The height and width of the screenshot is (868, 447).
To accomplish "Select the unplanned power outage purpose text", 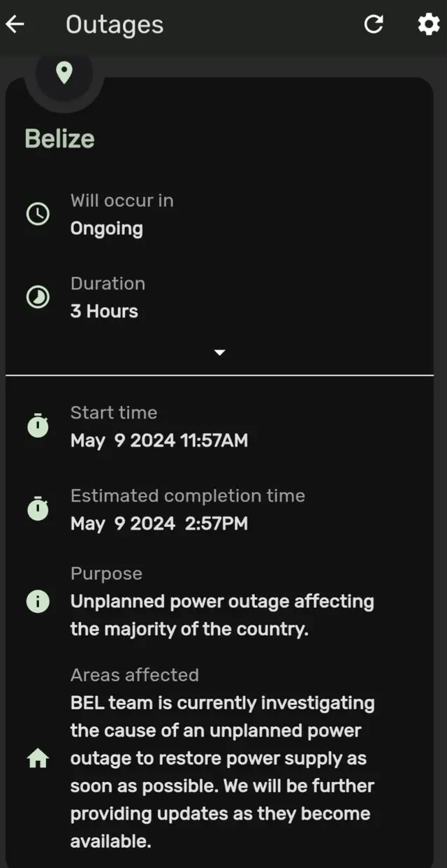I will coord(222,615).
